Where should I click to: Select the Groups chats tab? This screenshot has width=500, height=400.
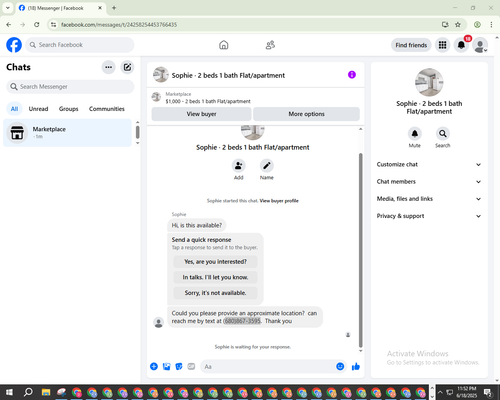coord(68,109)
